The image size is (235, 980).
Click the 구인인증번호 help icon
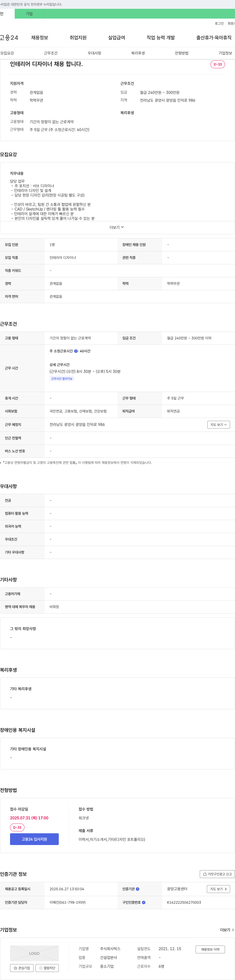tap(144, 902)
